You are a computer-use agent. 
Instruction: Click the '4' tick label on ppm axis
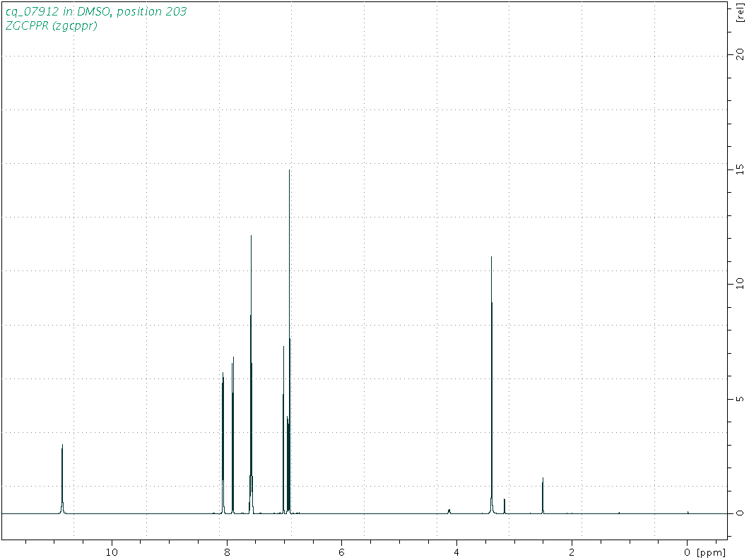pyautogui.click(x=456, y=552)
